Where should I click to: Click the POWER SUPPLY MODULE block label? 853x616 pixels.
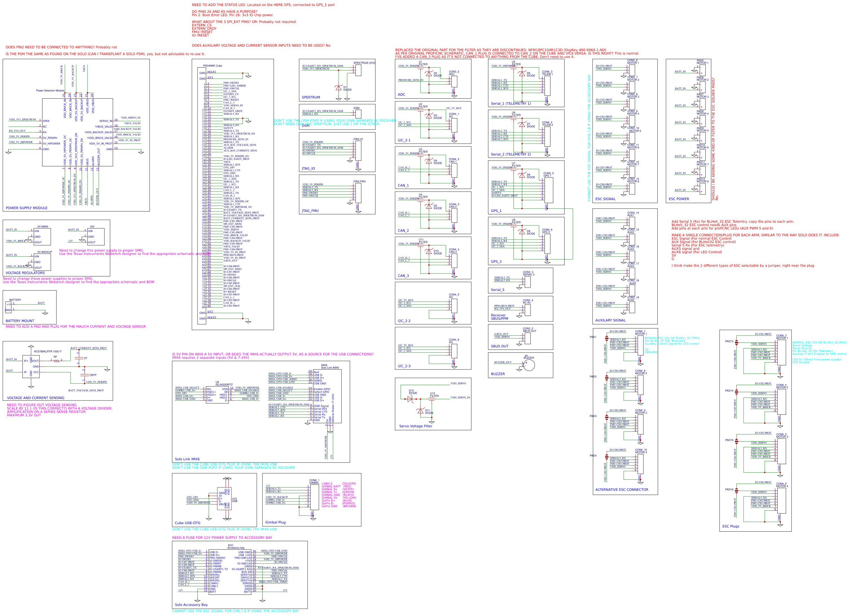pos(27,208)
